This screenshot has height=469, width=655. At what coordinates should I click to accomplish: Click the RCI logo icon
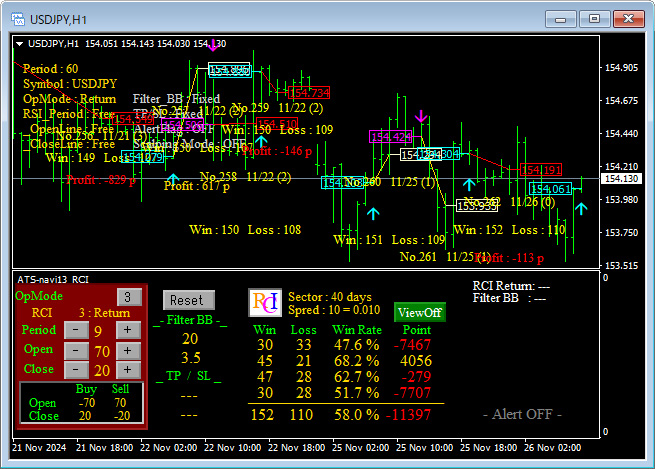265,303
